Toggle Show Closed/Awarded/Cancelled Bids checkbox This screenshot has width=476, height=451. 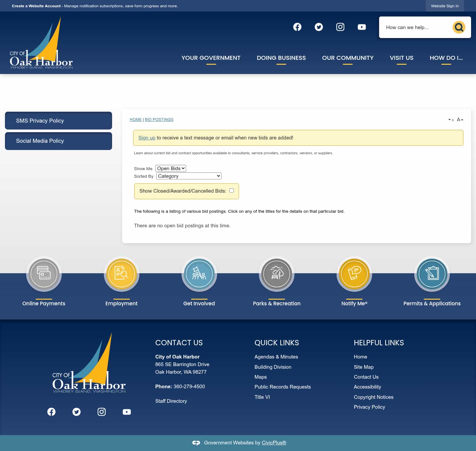(x=231, y=191)
